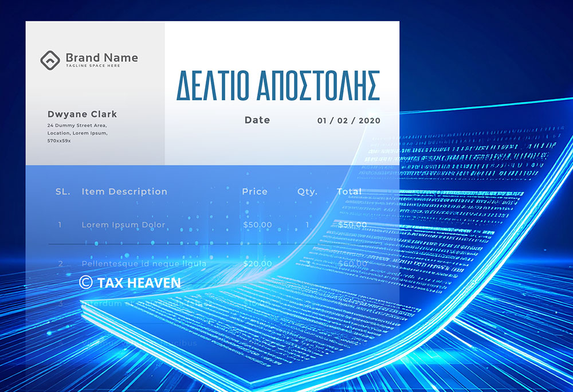Click the Dwyane Clark name link
The height and width of the screenshot is (392, 573).
[x=82, y=114]
